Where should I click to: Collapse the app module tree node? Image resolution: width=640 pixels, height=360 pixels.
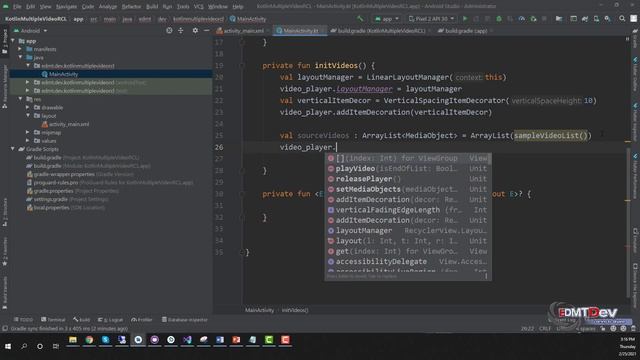(x=13, y=41)
